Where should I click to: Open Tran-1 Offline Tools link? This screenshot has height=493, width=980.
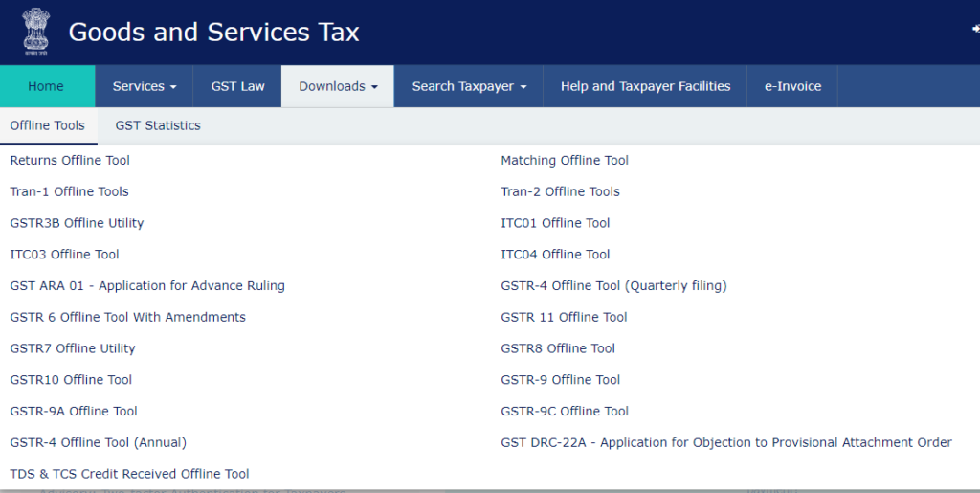coord(69,191)
